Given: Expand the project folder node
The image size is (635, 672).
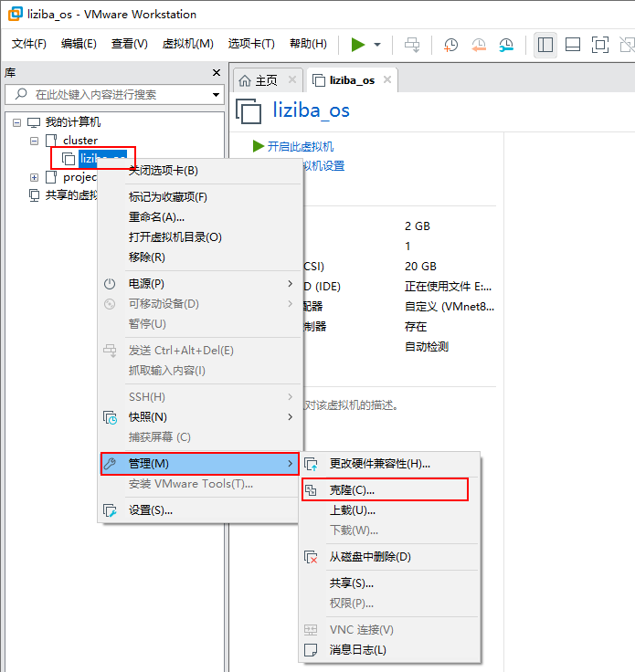Looking at the screenshot, I should (x=35, y=177).
